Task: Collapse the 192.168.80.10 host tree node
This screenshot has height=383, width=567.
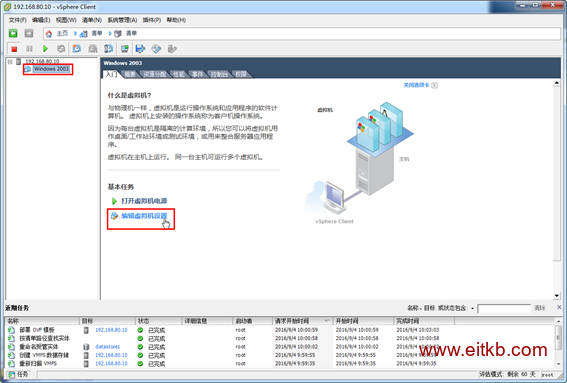Action: (x=10, y=62)
